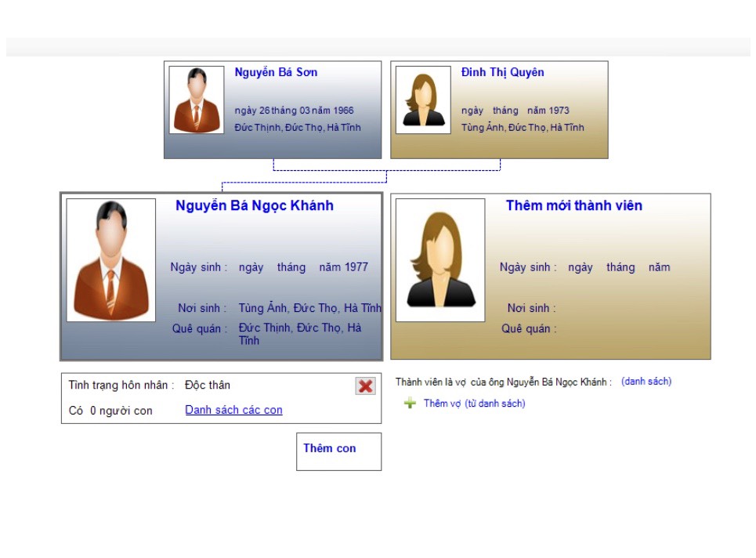Open the Danh sách các con link
756x558 pixels.
coord(233,410)
